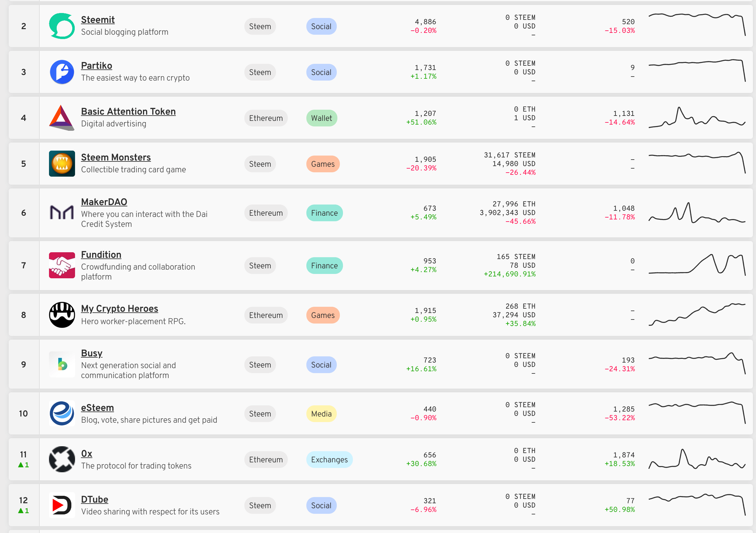Open the eSteem link
Screen dimensions: 756x533
tap(97, 407)
